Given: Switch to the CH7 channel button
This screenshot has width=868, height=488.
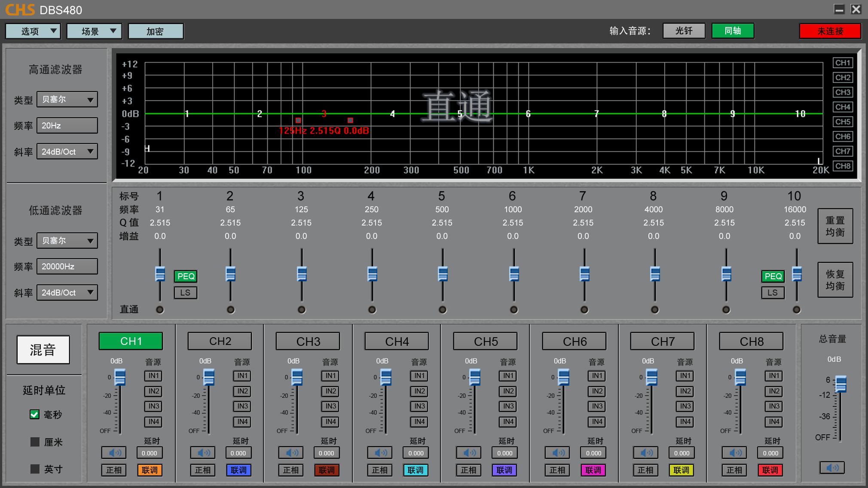Looking at the screenshot, I should click(x=663, y=341).
